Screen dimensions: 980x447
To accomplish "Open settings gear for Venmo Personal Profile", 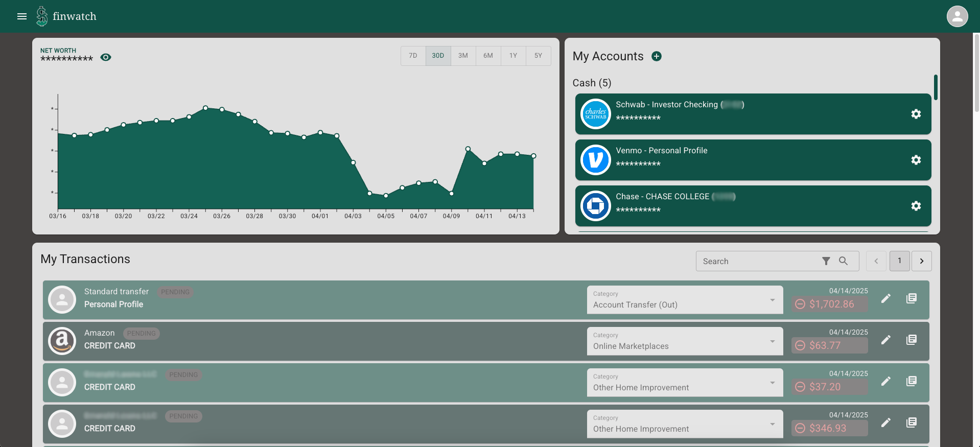I will pos(916,160).
